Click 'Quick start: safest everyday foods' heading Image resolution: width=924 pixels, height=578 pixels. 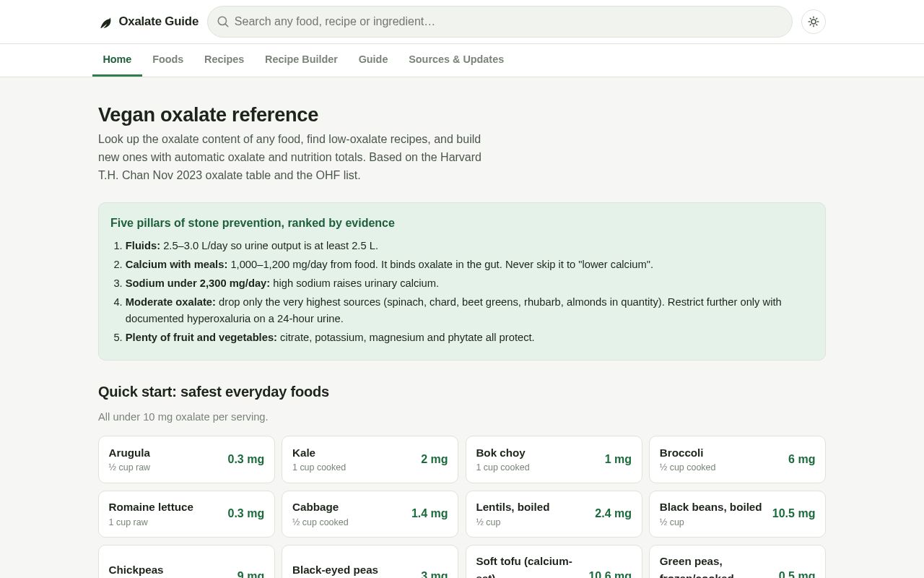tap(214, 392)
